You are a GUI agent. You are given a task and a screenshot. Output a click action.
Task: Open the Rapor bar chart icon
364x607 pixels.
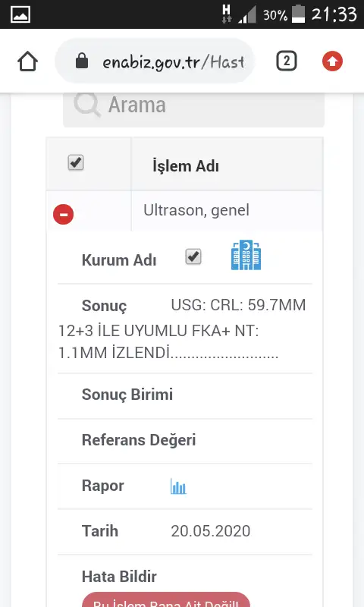[x=178, y=486]
